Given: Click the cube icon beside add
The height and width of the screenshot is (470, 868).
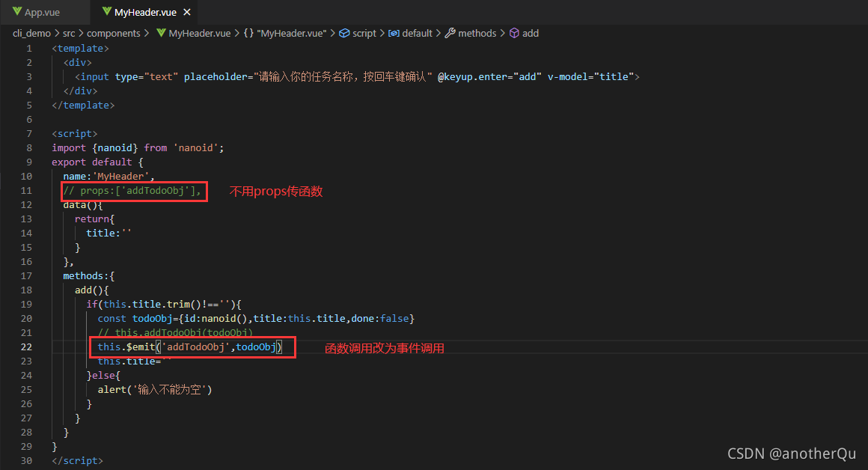Looking at the screenshot, I should (514, 33).
